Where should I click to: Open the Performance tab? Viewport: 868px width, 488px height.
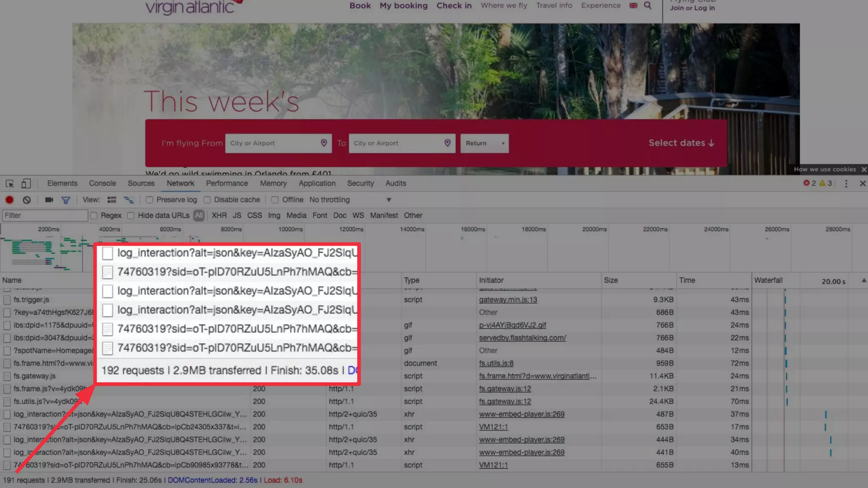click(x=227, y=183)
